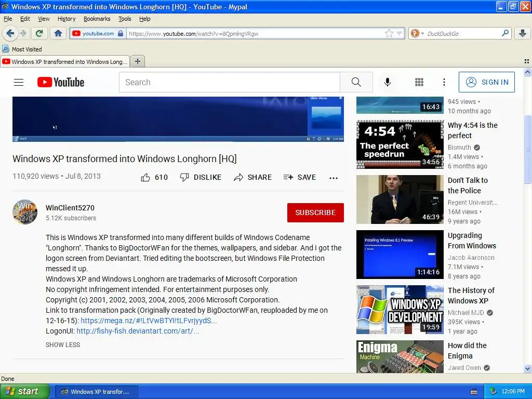532x399 pixels.
Task: Click the search bar magnifier icon
Action: 505,33
